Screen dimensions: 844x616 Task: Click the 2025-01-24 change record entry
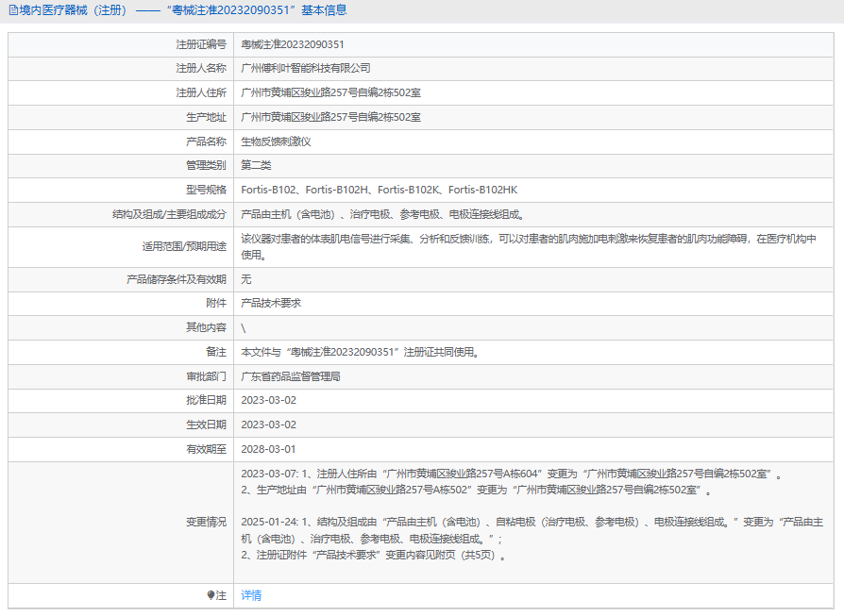[x=532, y=538]
